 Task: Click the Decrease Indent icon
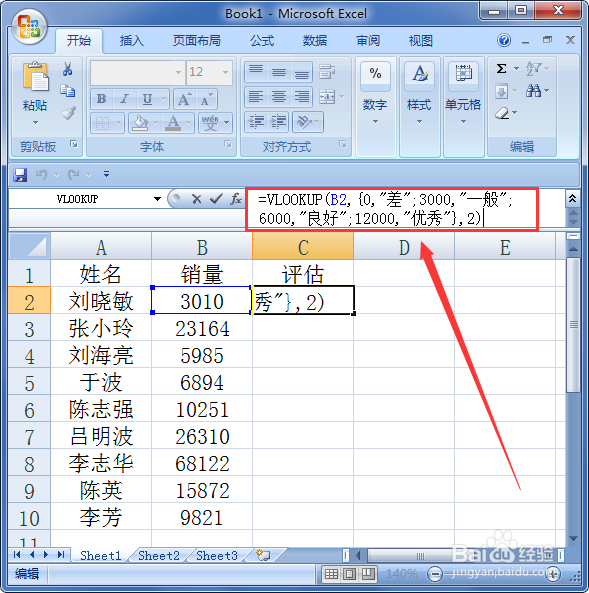click(256, 122)
